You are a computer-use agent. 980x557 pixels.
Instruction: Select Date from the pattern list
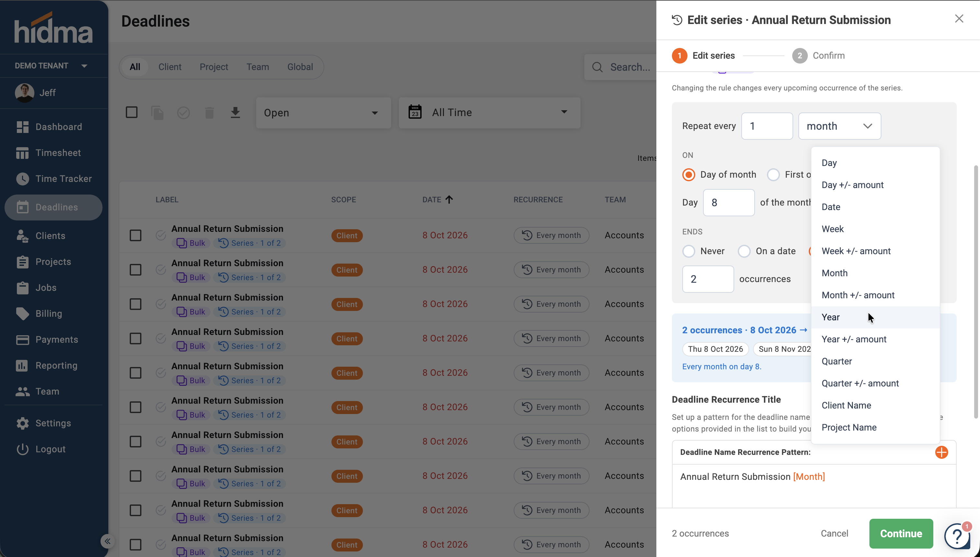pos(875,207)
